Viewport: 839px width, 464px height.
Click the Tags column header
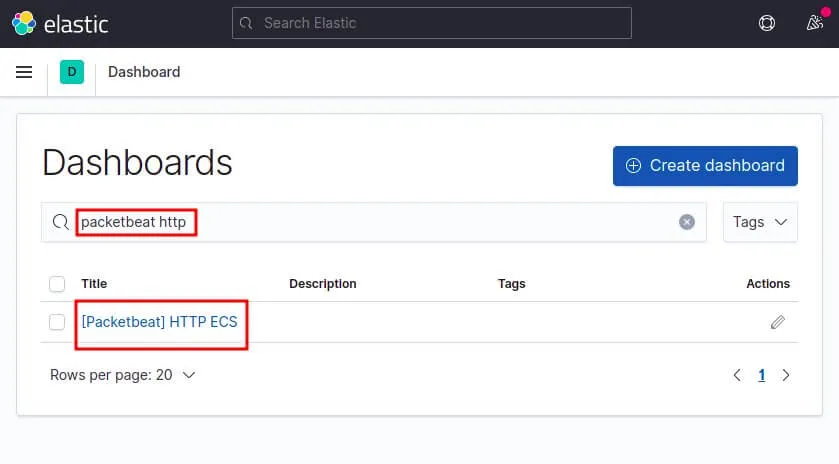(x=512, y=284)
